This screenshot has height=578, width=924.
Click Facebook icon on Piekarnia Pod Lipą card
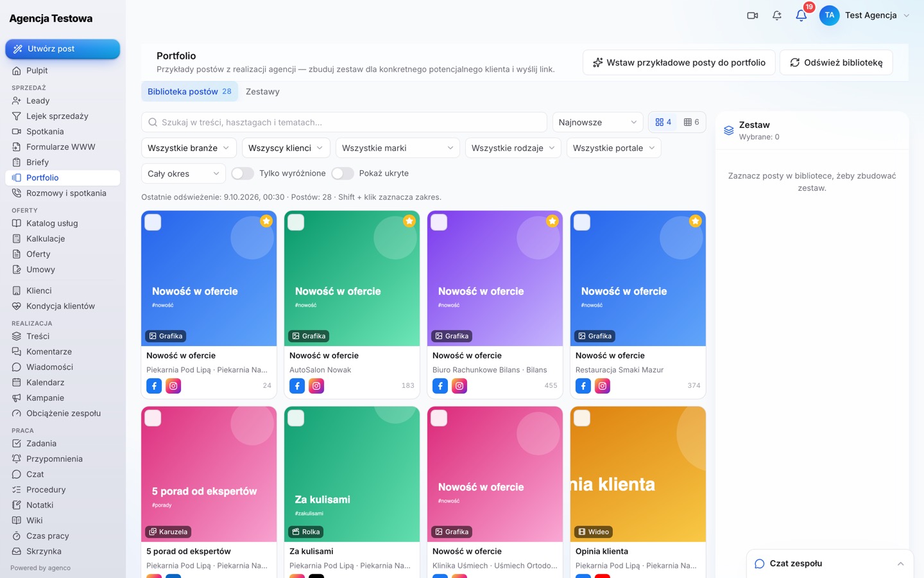[x=154, y=386]
